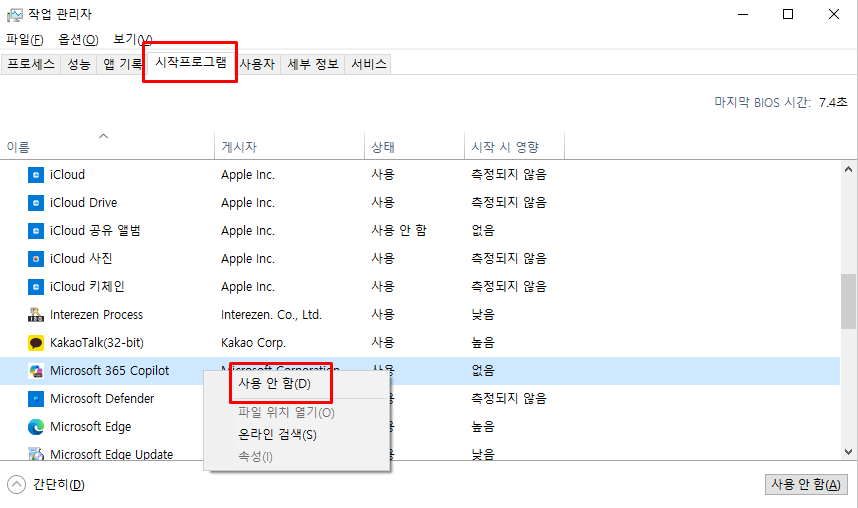This screenshot has width=858, height=508.
Task: Click the vertical scrollbar thumb
Action: click(849, 301)
